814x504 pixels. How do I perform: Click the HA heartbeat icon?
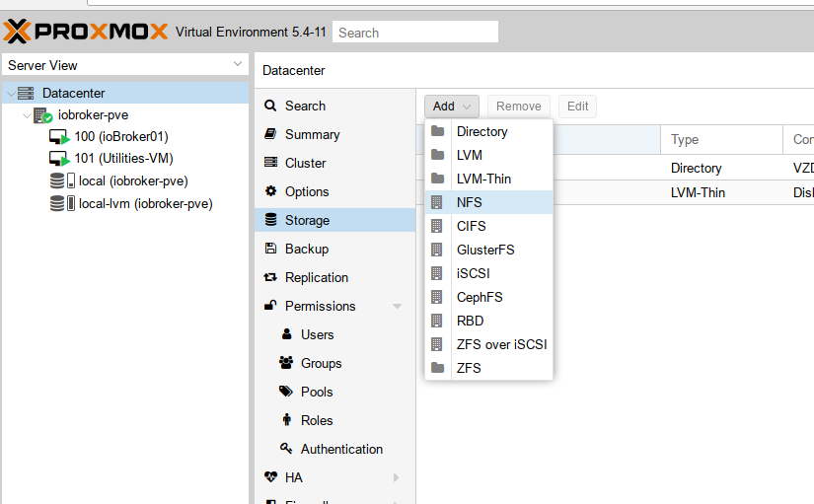click(x=270, y=476)
